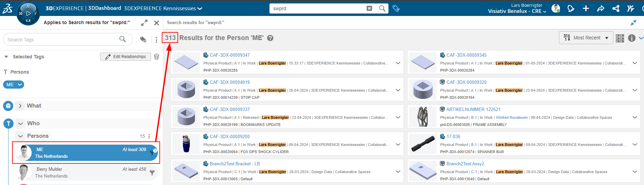The image size is (644, 185).
Task: Open the Most Recent sort dropdown
Action: pos(586,38)
